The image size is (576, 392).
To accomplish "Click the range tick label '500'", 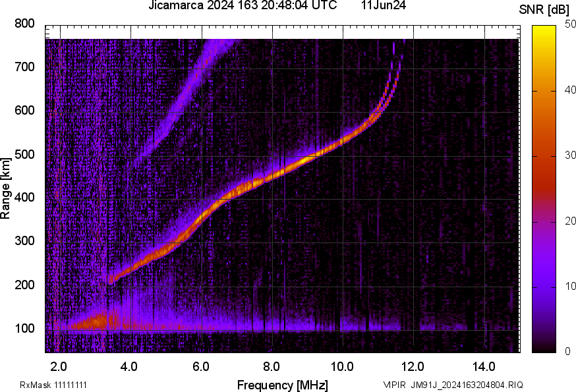I will coord(24,154).
